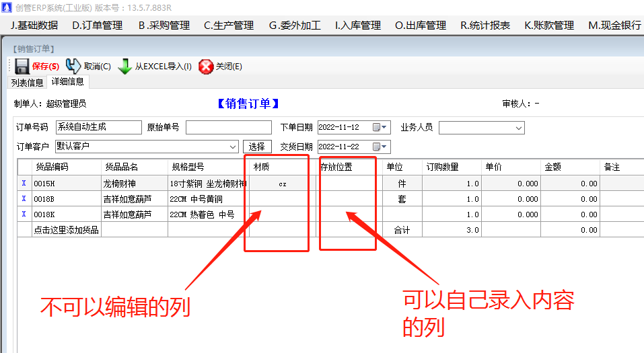
Task: Open the M.现金银行 menu
Action: [x=614, y=26]
